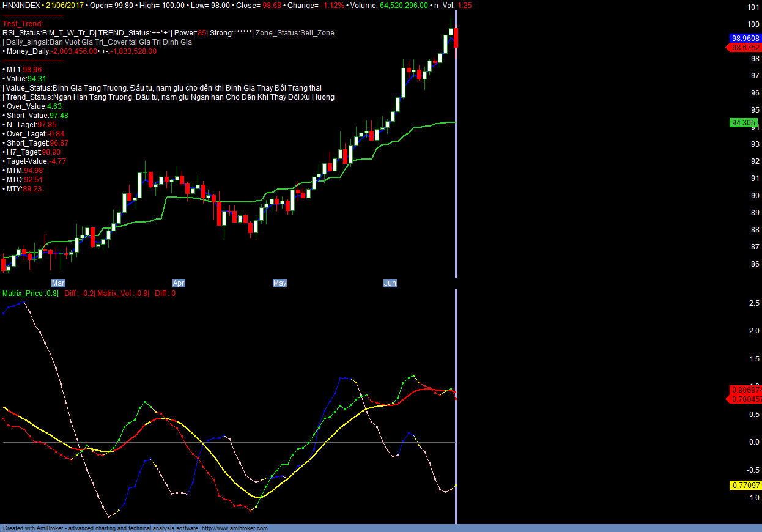This screenshot has width=762, height=532.
Task: Click the Test_Trend heading text
Action: click(x=23, y=24)
